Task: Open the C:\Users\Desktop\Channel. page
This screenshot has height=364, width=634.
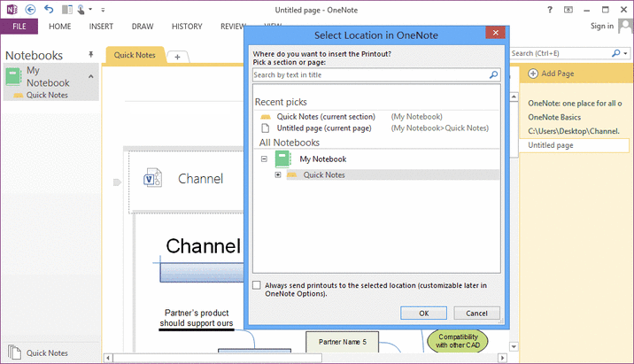Action: tap(574, 131)
